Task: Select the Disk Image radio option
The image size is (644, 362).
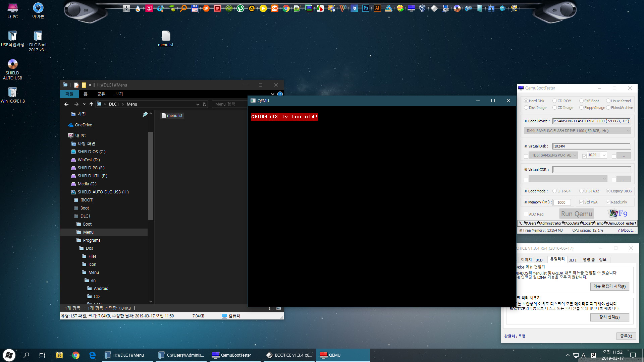Action: pos(526,108)
